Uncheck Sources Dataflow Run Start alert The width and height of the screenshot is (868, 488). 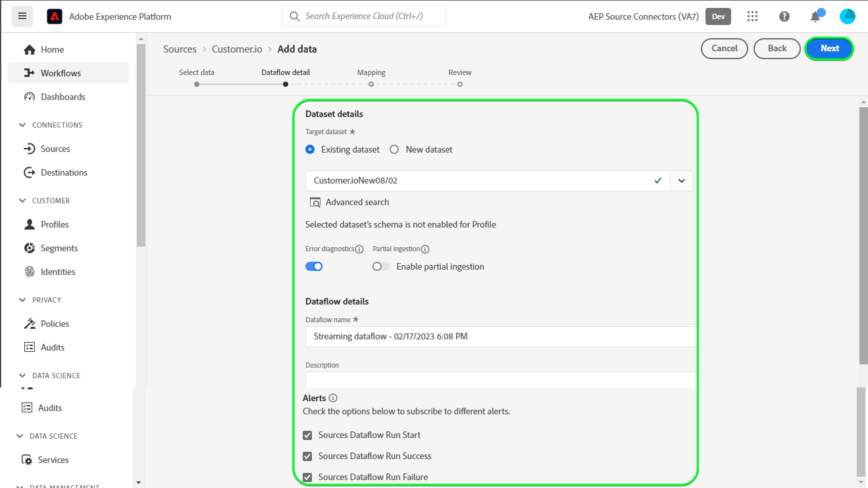pyautogui.click(x=307, y=435)
